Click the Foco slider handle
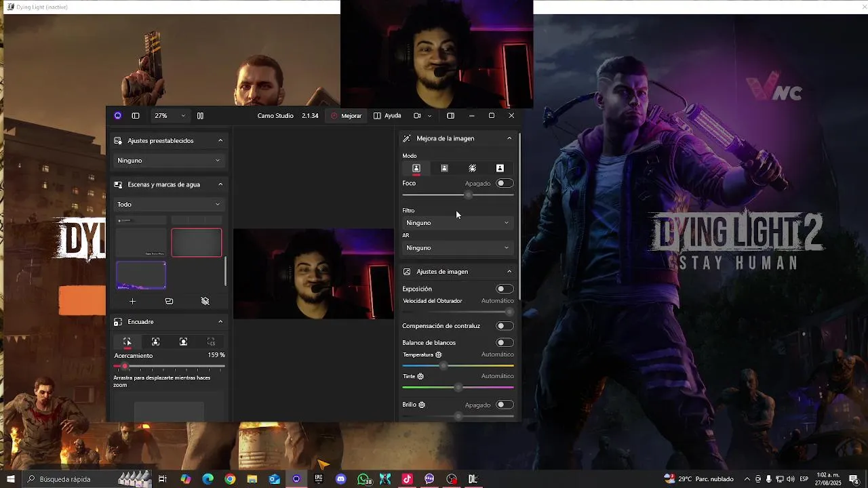 [469, 195]
